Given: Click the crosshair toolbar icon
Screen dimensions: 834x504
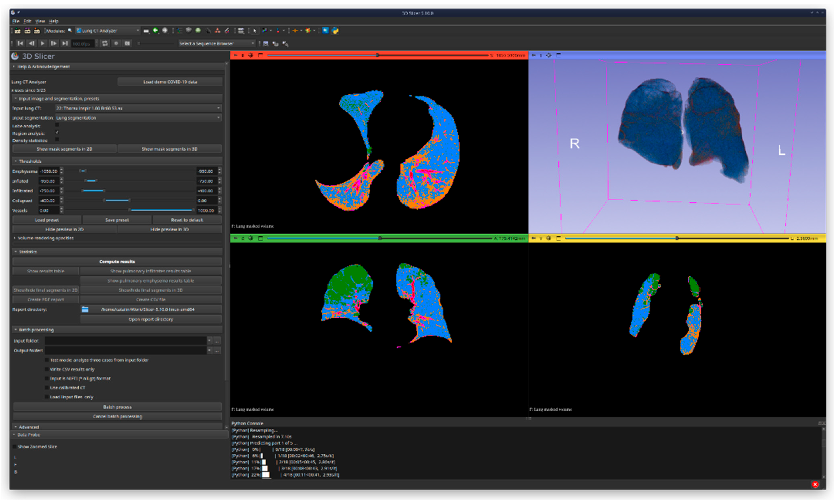Looking at the screenshot, I should 295,31.
